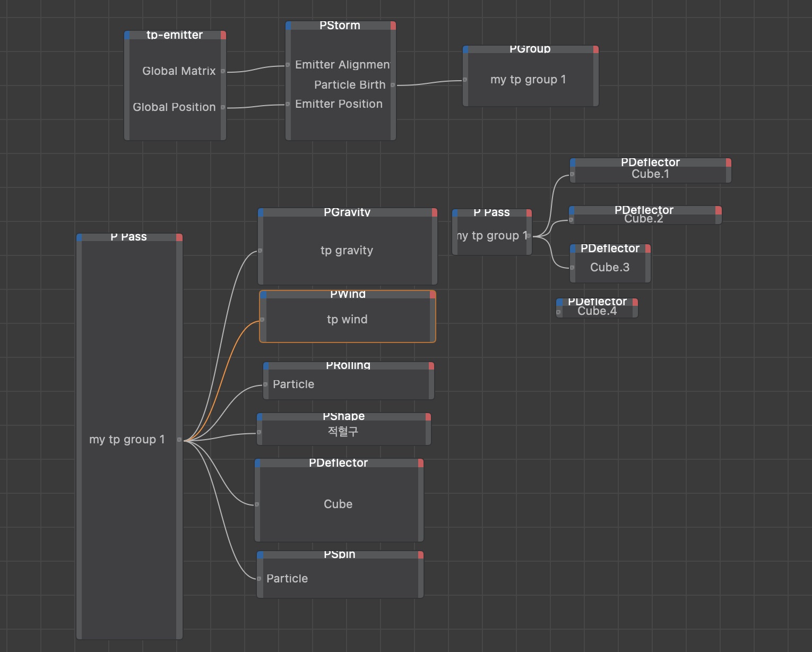
Task: Click blue corner of the PDeflector Cube node
Action: (x=258, y=464)
